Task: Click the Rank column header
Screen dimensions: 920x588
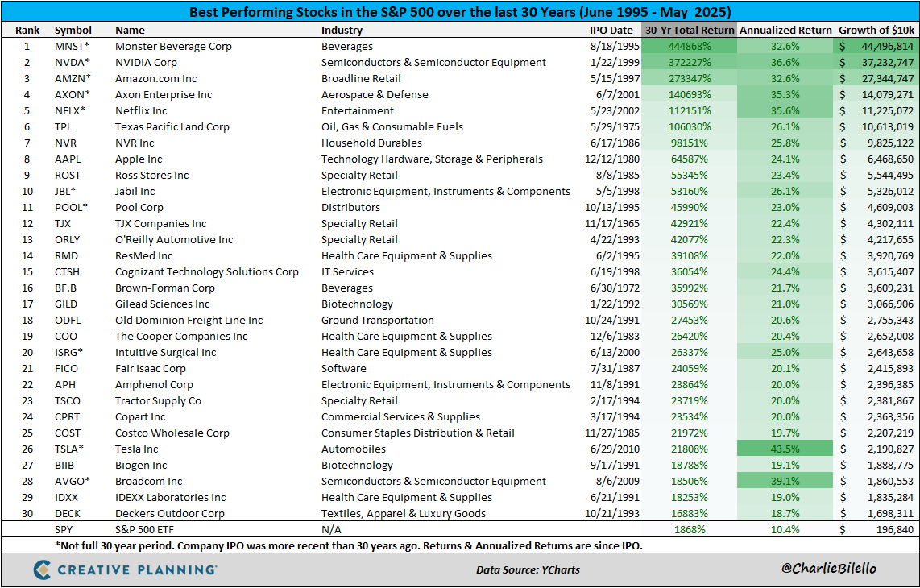Action: (x=27, y=30)
